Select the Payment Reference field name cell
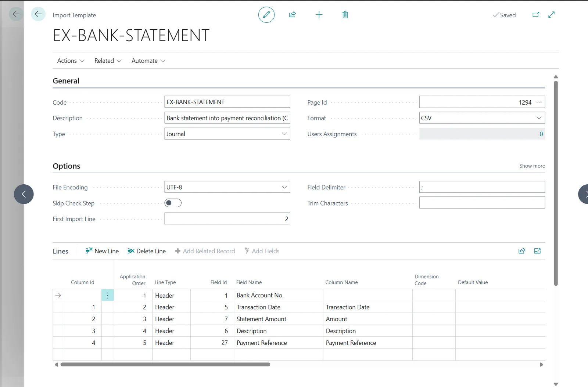 point(279,343)
